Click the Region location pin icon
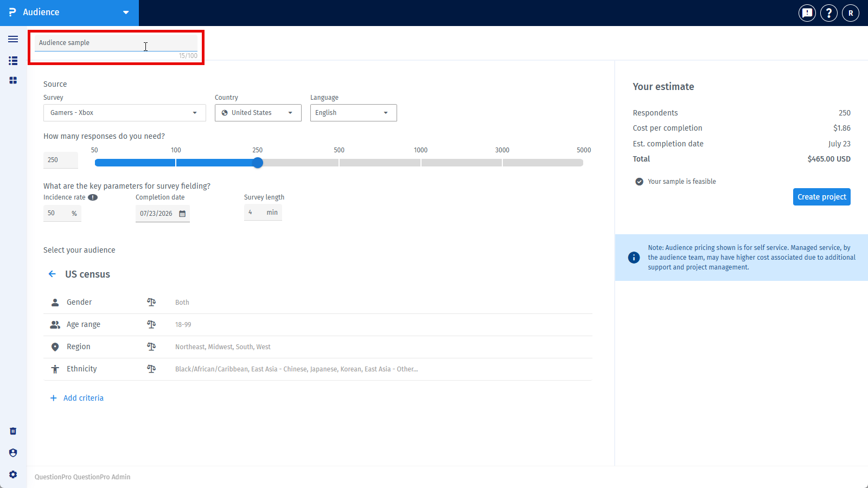This screenshot has height=488, width=868. point(55,347)
